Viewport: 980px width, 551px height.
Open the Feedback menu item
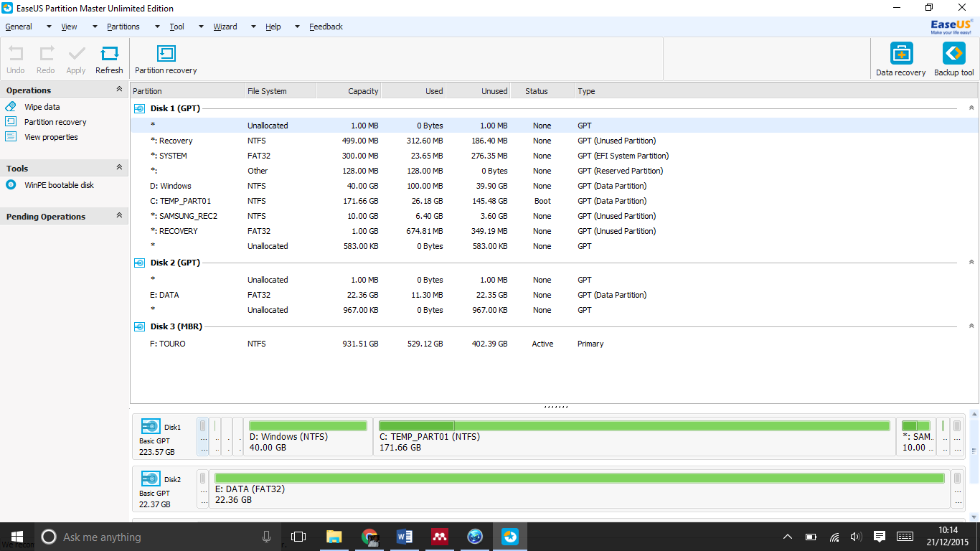pyautogui.click(x=326, y=27)
